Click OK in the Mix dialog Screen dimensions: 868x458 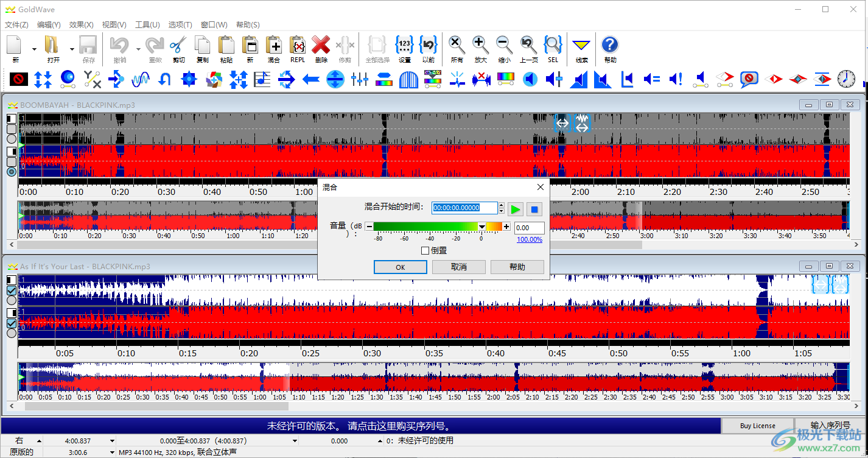pos(400,267)
